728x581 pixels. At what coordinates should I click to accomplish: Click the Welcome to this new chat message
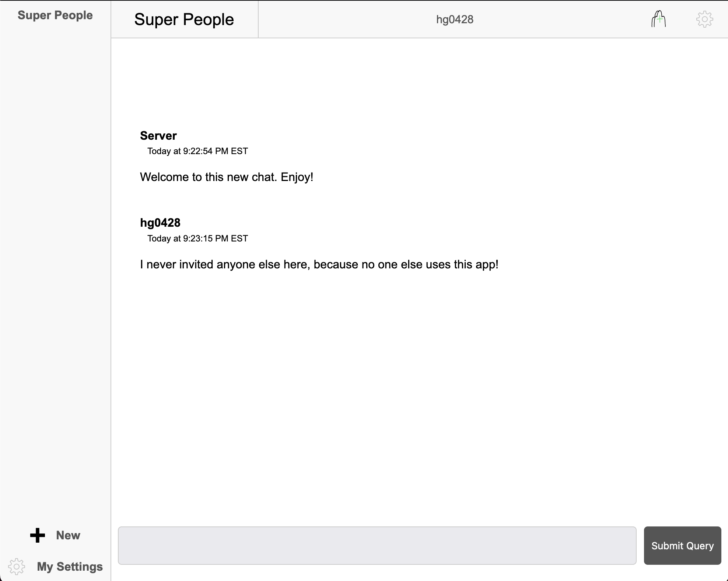(x=226, y=177)
